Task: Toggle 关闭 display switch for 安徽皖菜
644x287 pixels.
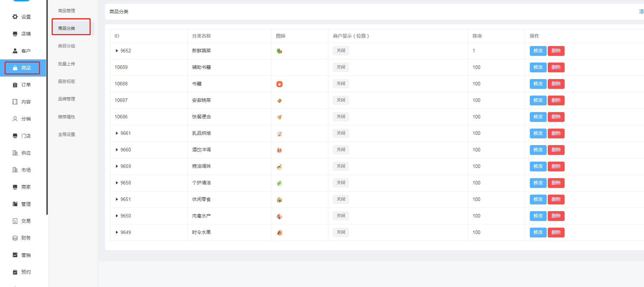Action: point(341,100)
